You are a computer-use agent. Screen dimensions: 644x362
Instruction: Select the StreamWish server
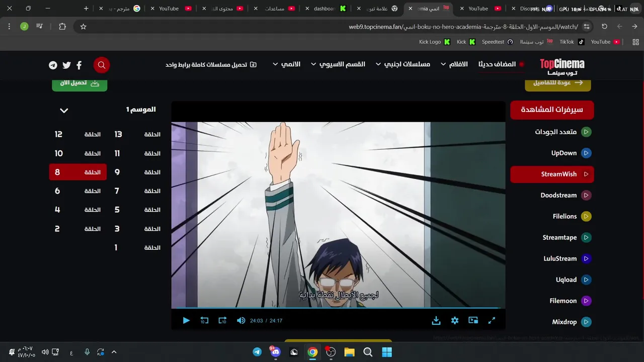click(552, 174)
